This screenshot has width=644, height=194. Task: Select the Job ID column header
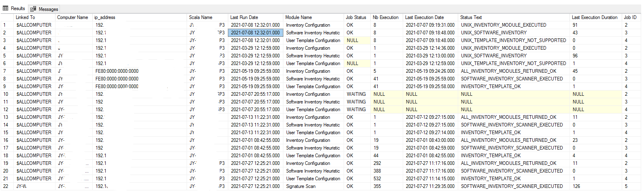pos(630,17)
